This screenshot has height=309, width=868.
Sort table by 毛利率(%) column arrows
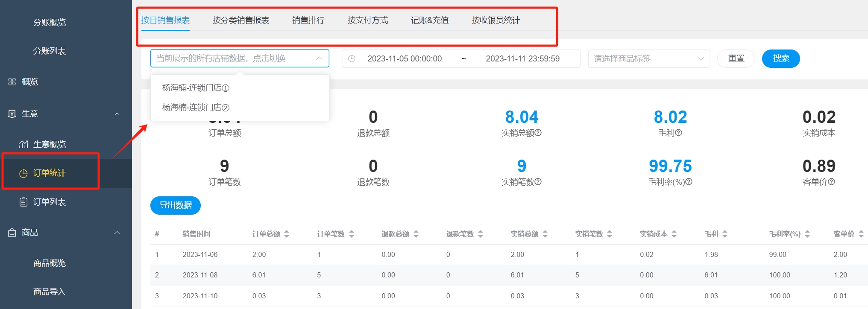(807, 234)
